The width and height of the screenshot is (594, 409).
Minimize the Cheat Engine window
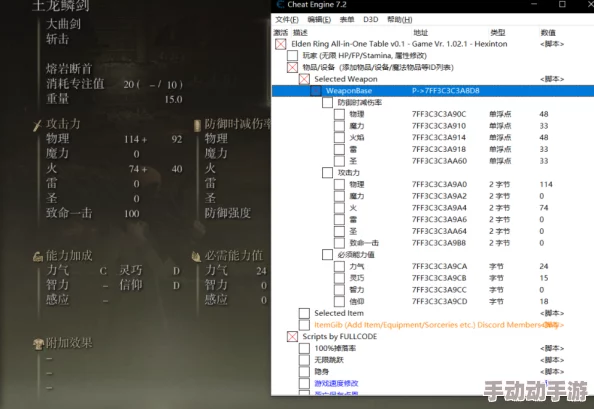pyautogui.click(x=534, y=4)
